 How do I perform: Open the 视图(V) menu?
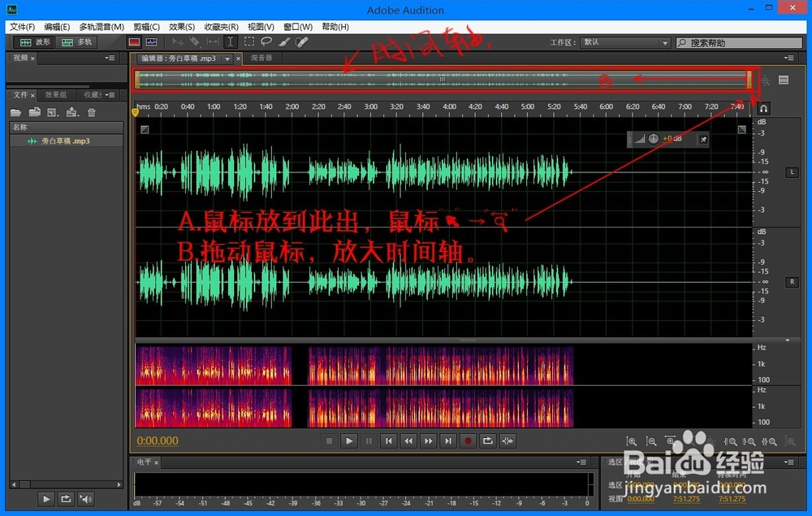pyautogui.click(x=261, y=27)
